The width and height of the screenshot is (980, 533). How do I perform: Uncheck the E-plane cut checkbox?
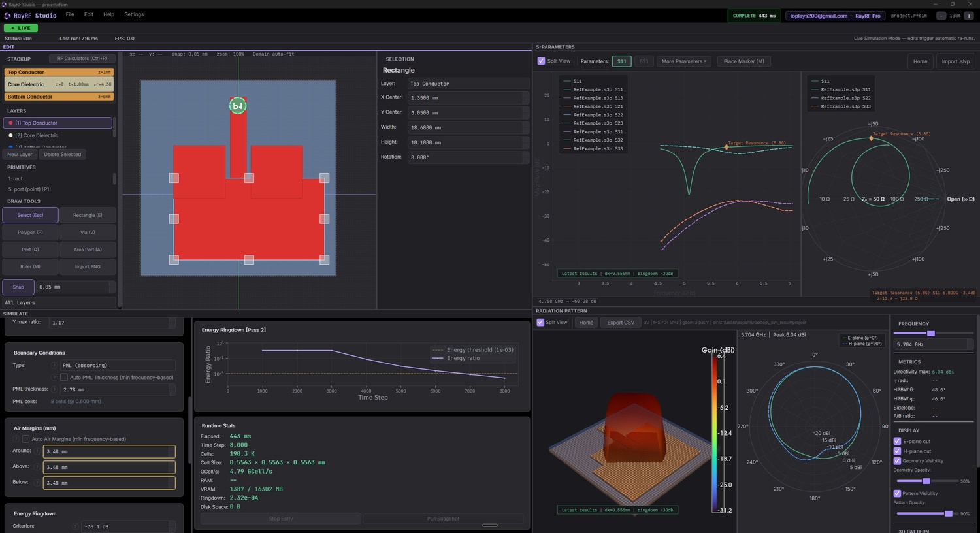click(897, 441)
